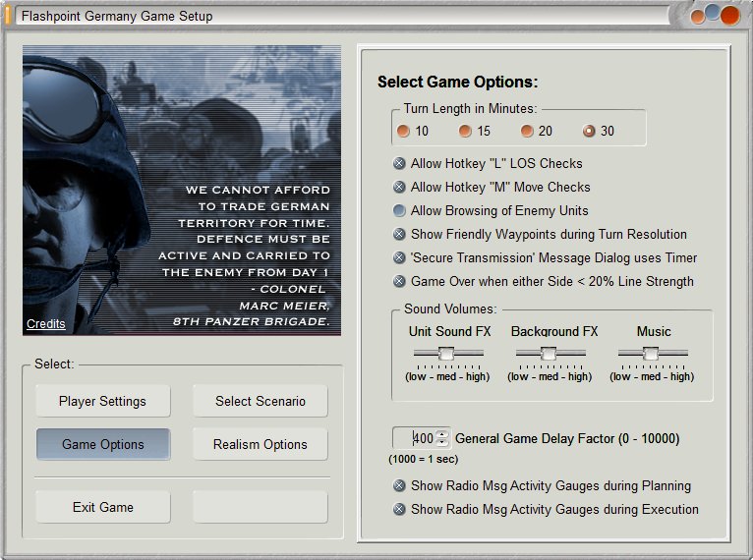Viewport: 753px width, 560px height.
Task: Toggle Allow Hotkey "L" LOS Checks
Action: tap(399, 164)
